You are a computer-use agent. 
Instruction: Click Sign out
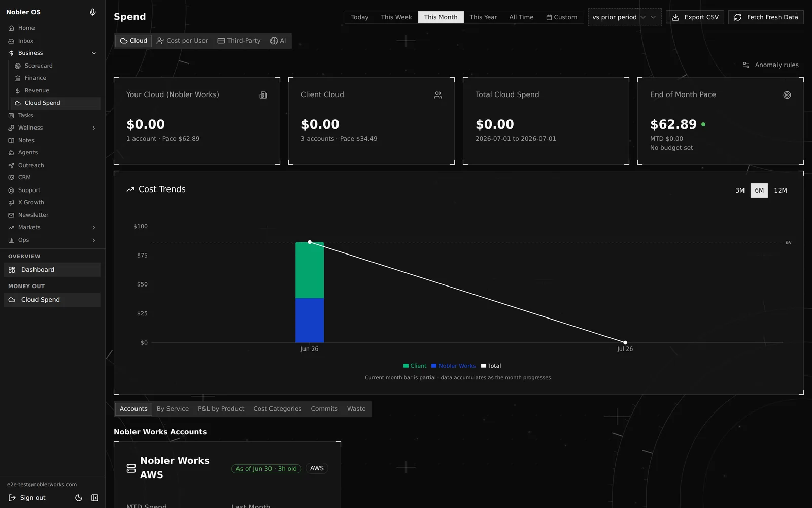tap(27, 498)
